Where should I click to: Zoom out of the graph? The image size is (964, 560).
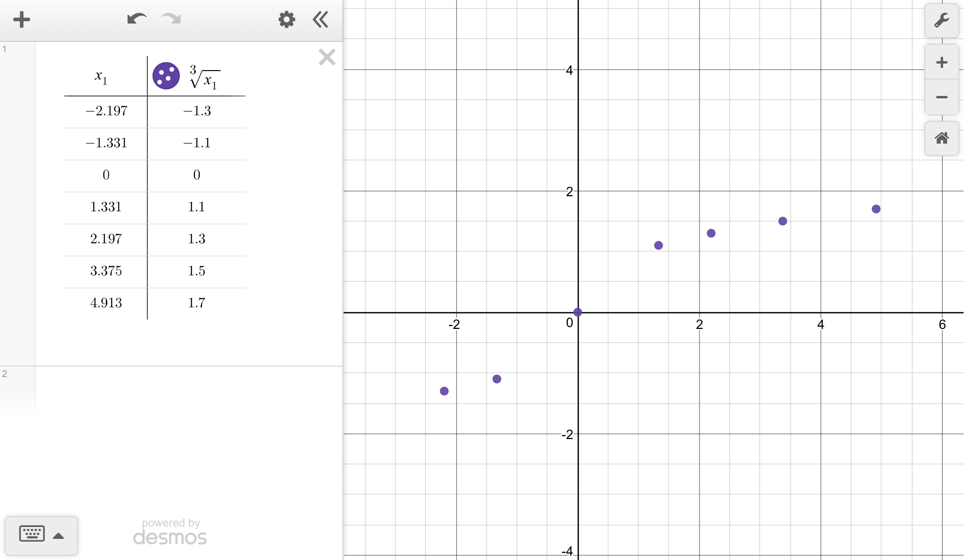pos(941,97)
